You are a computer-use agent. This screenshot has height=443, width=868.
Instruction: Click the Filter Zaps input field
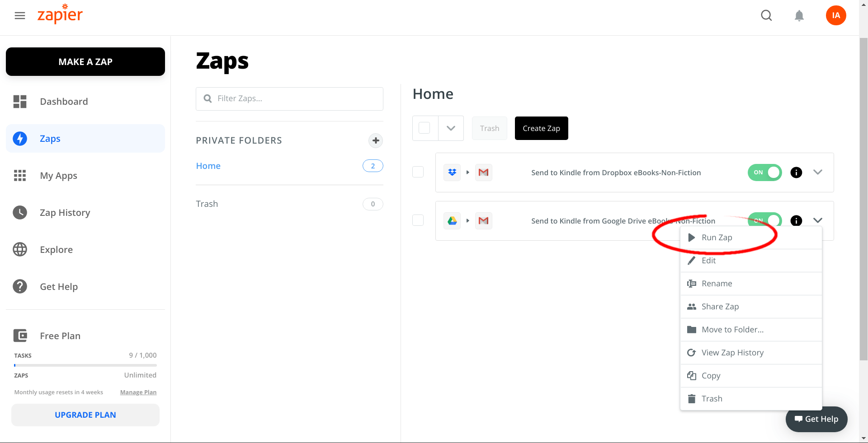pyautogui.click(x=289, y=98)
